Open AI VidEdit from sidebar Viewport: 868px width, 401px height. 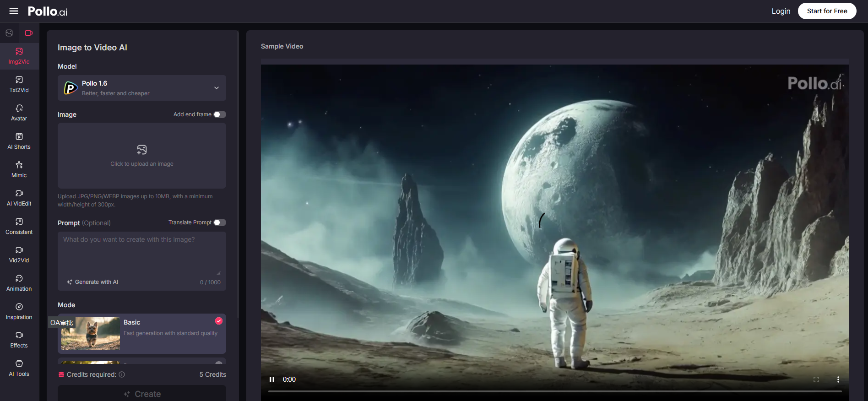19,198
